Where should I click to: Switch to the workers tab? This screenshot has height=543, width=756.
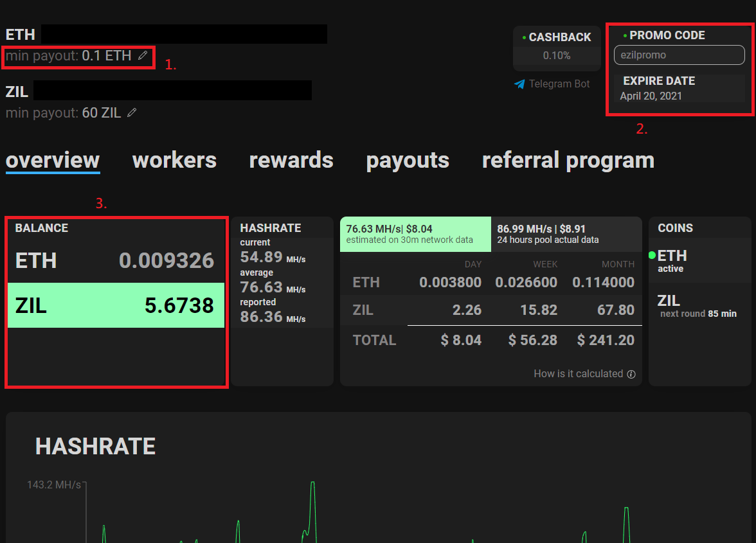tap(175, 160)
